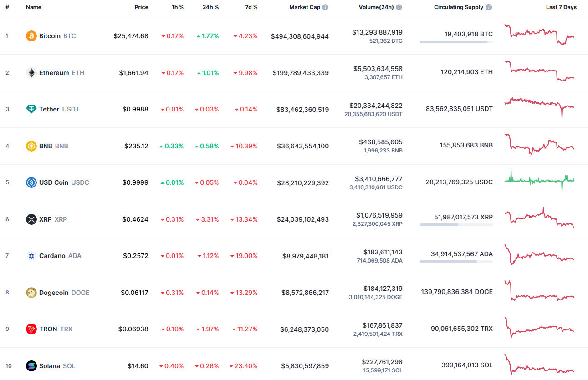Click the XRP black circle logo
The height and width of the screenshot is (380, 588).
(31, 219)
